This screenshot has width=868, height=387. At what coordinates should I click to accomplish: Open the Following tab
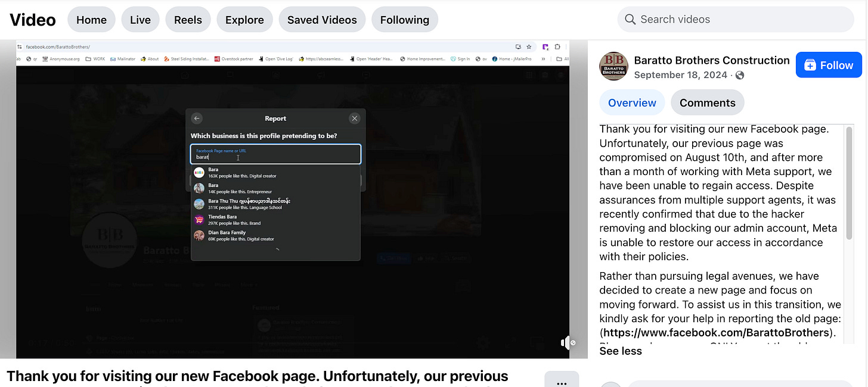(405, 20)
